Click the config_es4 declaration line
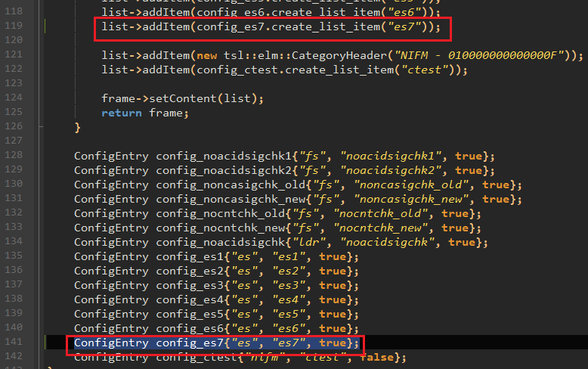588x369 pixels. [x=216, y=299]
